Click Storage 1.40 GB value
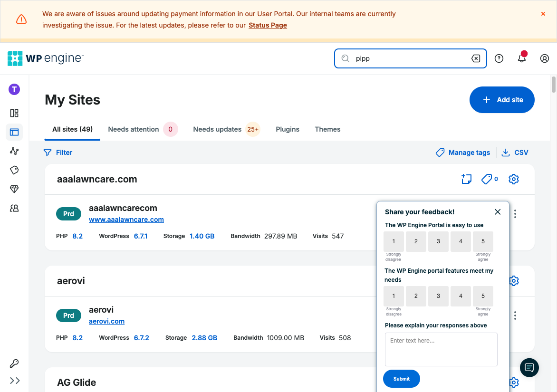This screenshot has width=557, height=392. point(202,236)
